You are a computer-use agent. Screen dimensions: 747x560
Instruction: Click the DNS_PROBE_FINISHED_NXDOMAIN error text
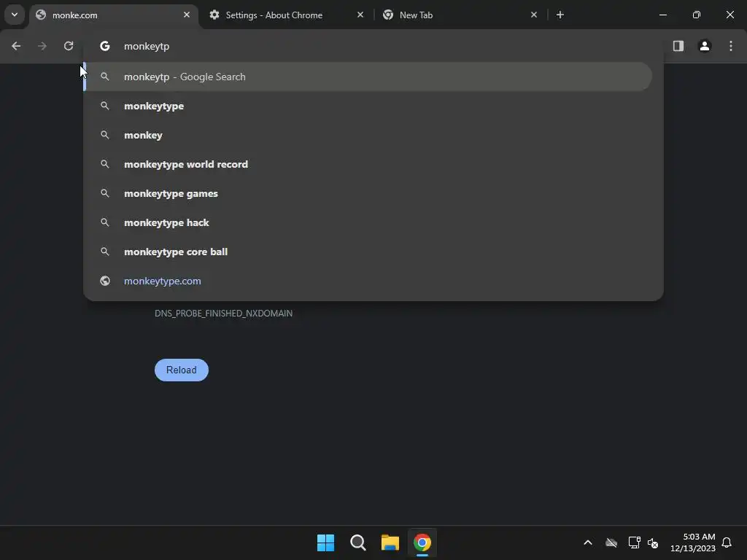click(223, 314)
